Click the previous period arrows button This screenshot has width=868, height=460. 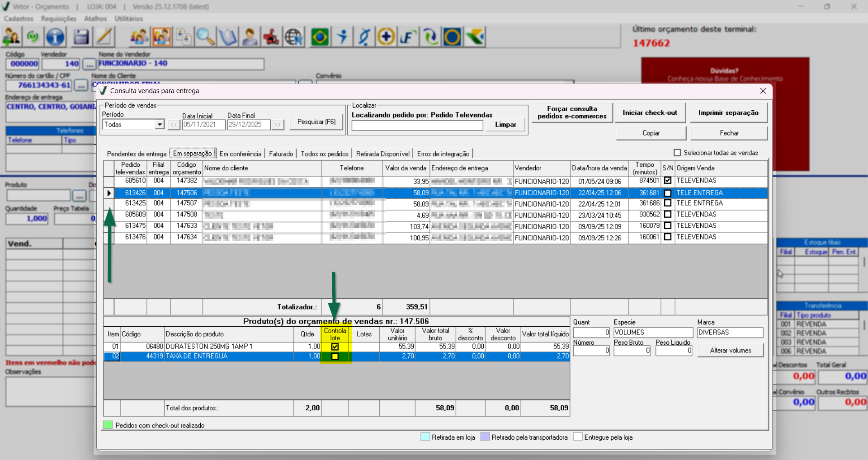coord(174,125)
